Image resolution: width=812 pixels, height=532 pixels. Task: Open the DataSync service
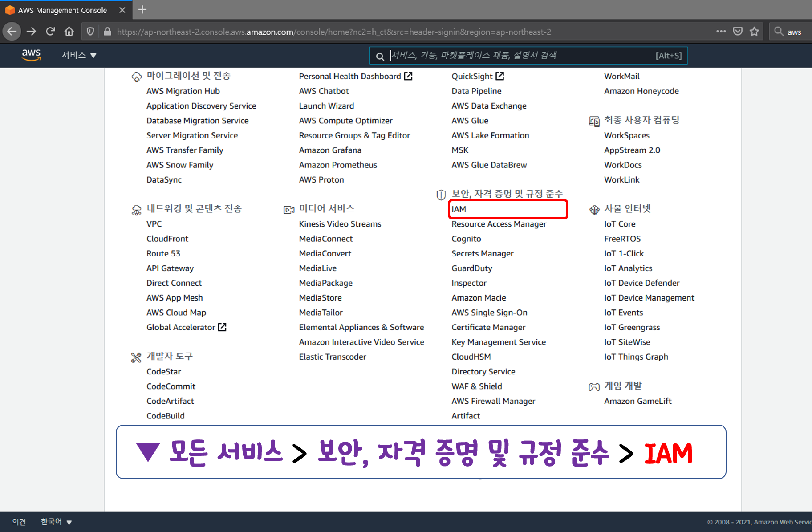tap(164, 179)
